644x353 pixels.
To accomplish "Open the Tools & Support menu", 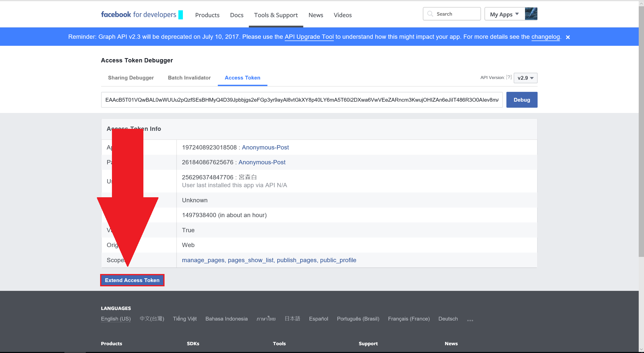I will coord(276,15).
